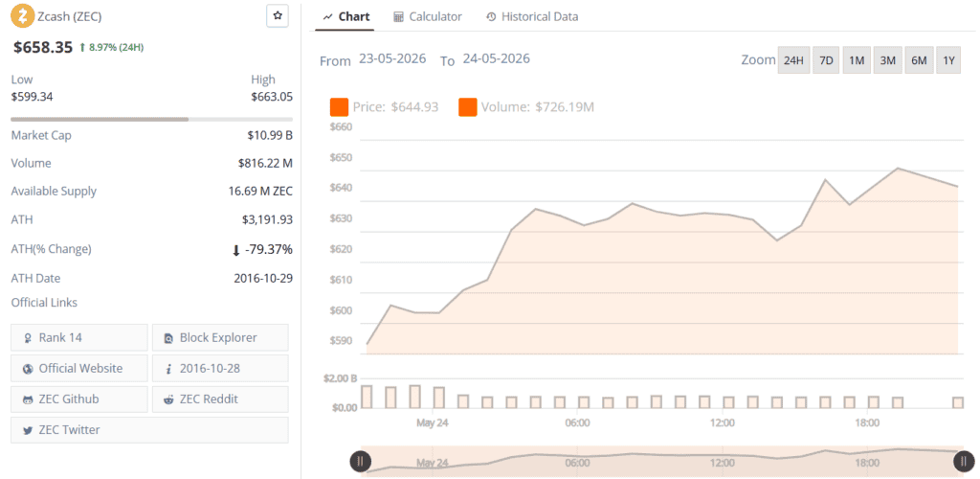980x479 pixels.
Task: Click the 8.97% (24H) change indicator
Action: tap(111, 48)
